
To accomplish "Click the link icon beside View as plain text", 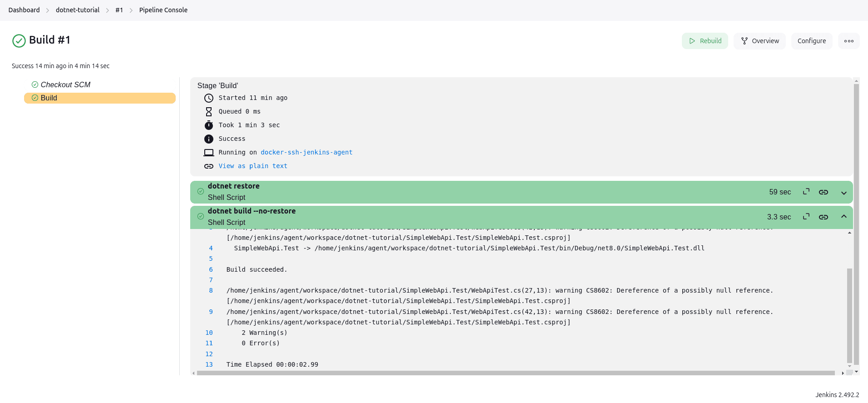I will [209, 166].
